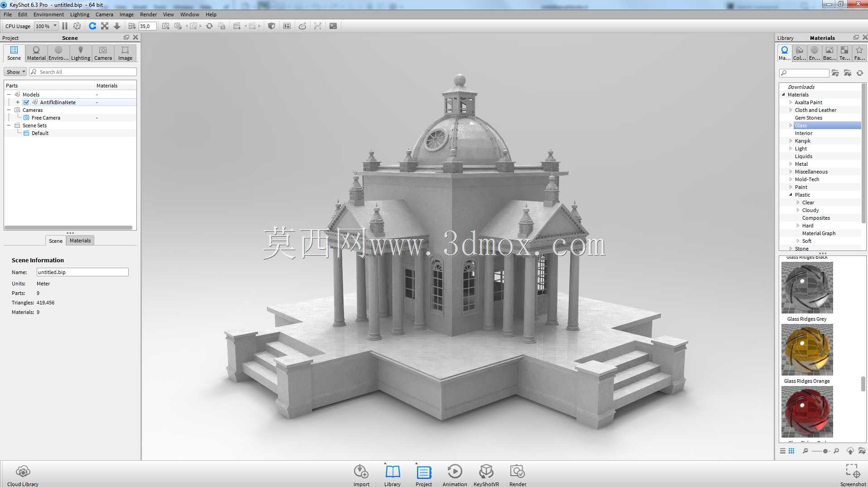Screen dimensions: 868x487
Task: Collapse the Models tree node
Action: 9,95
